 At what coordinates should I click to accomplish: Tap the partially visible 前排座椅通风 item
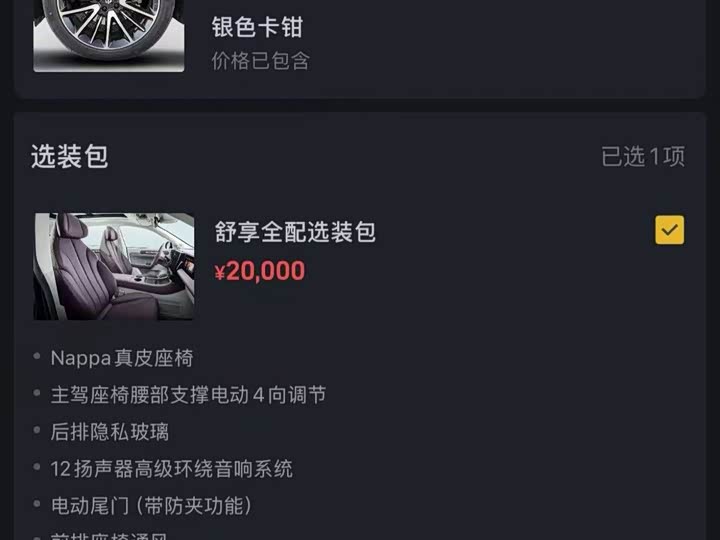click(109, 536)
